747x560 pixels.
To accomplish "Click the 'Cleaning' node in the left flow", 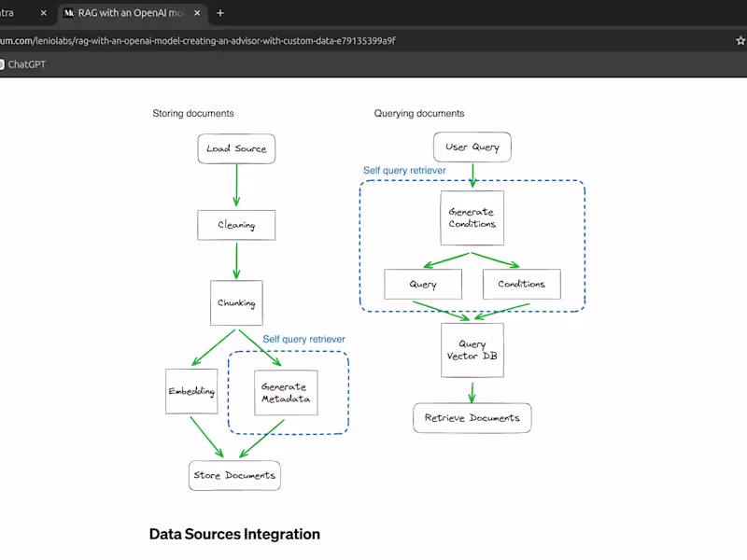I will pos(236,225).
